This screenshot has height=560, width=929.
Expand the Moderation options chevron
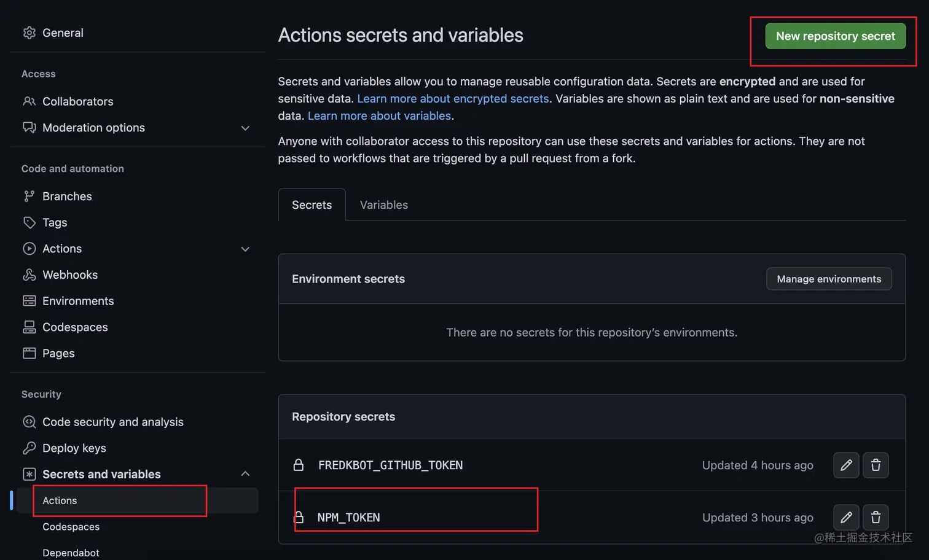245,128
